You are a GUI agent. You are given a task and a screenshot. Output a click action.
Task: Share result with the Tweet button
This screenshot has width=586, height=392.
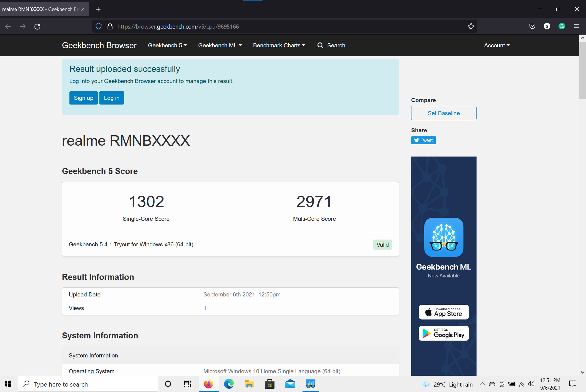[x=423, y=140]
